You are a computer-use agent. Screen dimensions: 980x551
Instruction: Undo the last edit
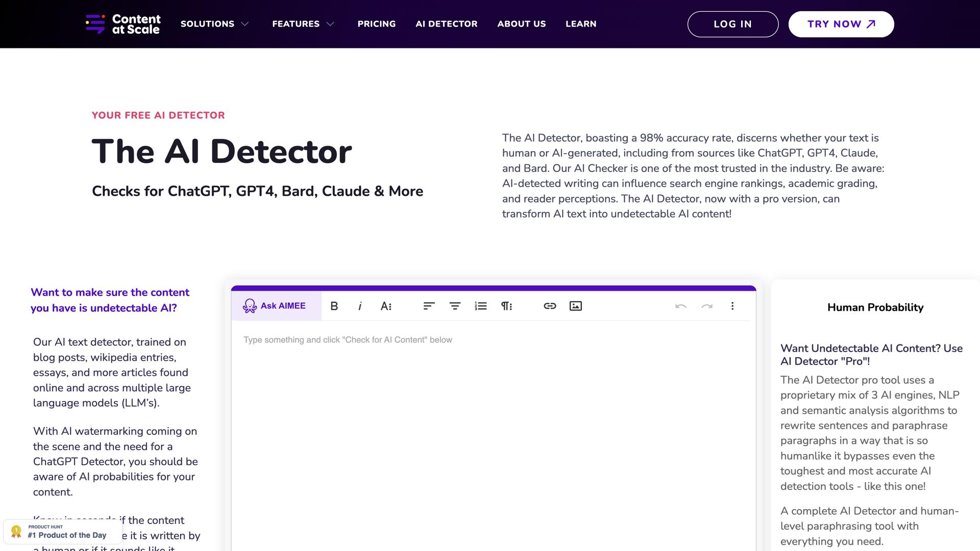[681, 306]
